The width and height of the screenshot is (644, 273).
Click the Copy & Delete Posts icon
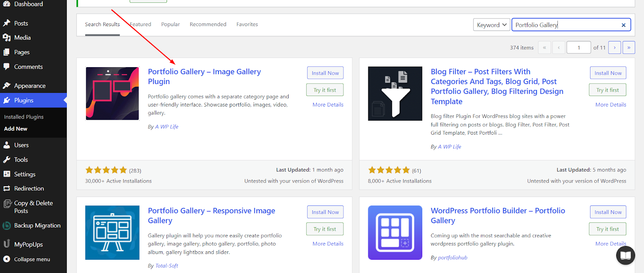(x=7, y=204)
